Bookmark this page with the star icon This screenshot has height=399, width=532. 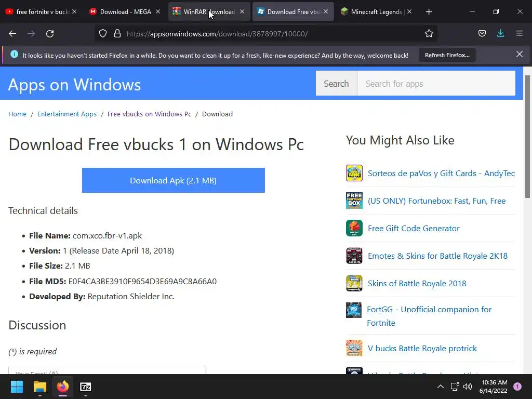[429, 33]
